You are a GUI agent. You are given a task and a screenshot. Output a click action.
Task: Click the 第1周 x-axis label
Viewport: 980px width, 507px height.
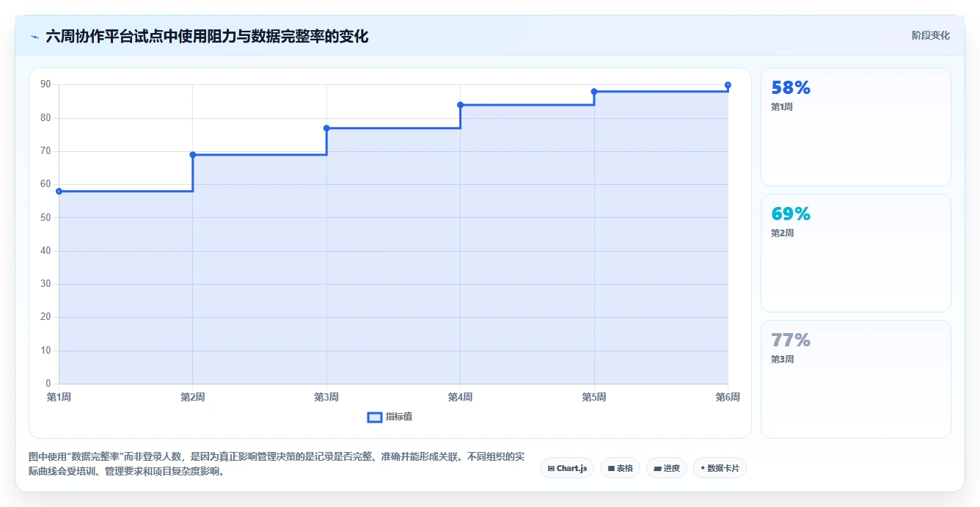pos(59,397)
